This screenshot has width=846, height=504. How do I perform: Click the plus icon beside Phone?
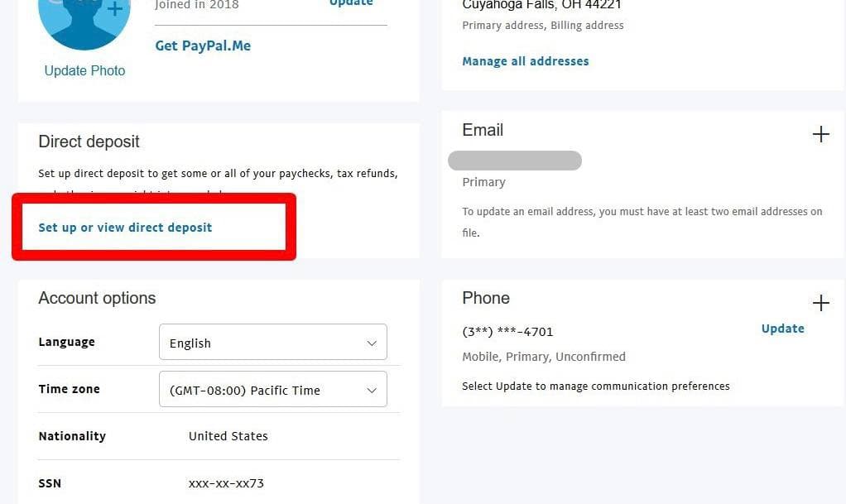(820, 303)
